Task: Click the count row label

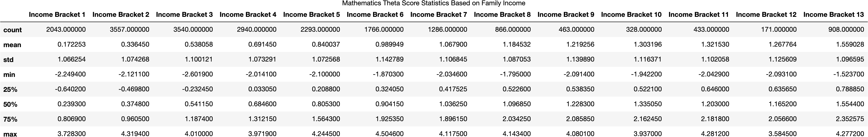Action: click(x=13, y=30)
